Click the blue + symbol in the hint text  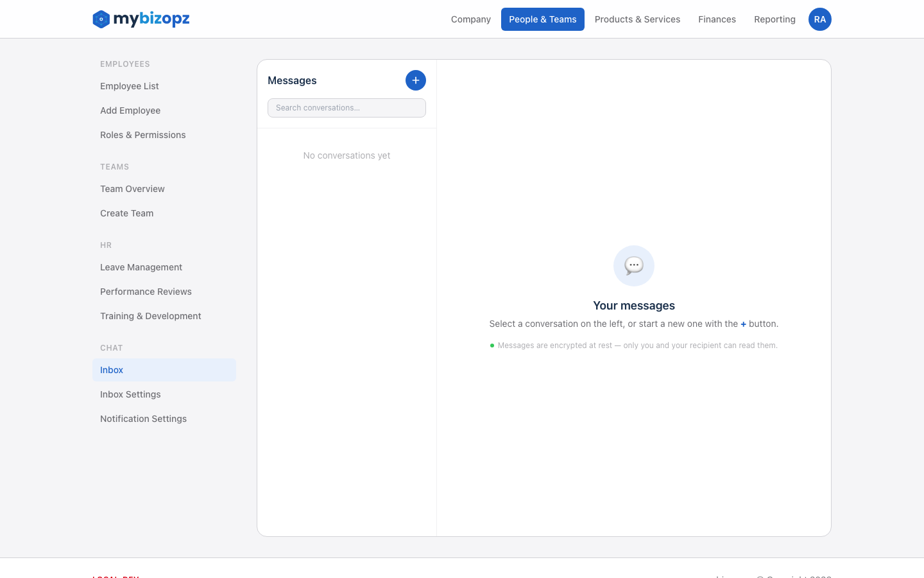(742, 324)
